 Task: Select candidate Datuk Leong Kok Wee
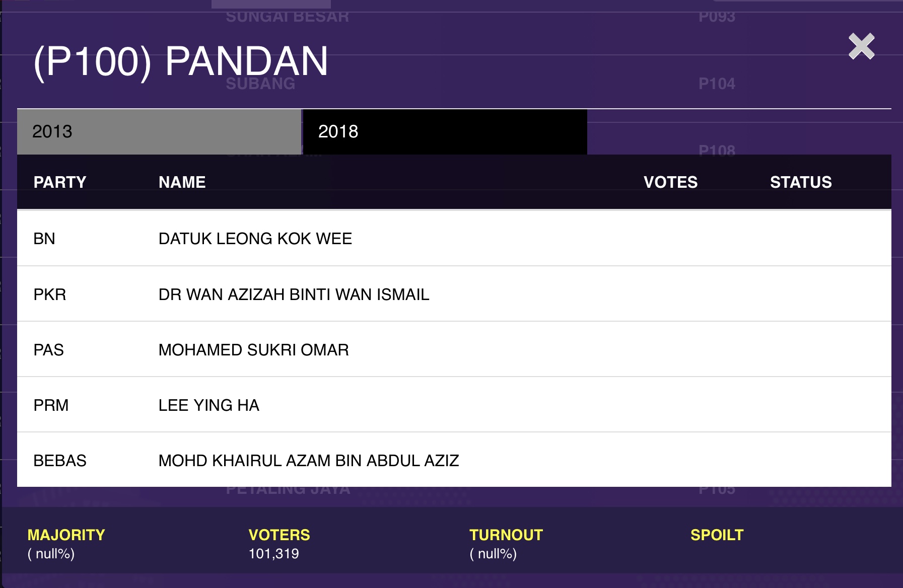[x=255, y=239]
